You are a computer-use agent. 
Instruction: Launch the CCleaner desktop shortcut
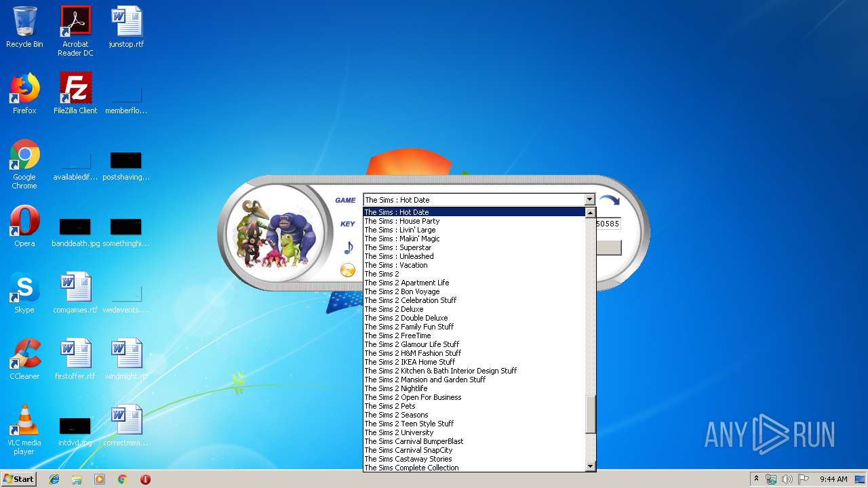coord(24,359)
